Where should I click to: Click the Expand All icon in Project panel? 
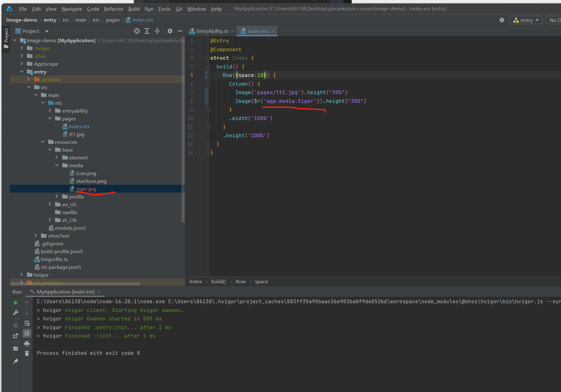pyautogui.click(x=147, y=31)
